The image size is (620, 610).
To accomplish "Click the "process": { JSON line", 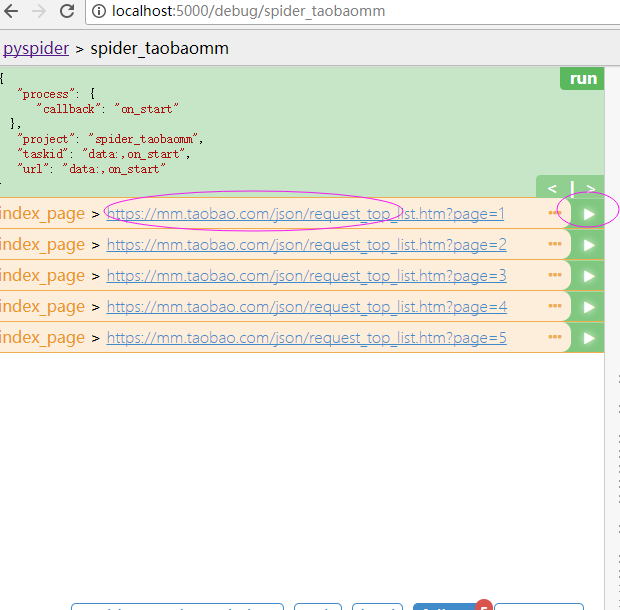I will coord(56,94).
